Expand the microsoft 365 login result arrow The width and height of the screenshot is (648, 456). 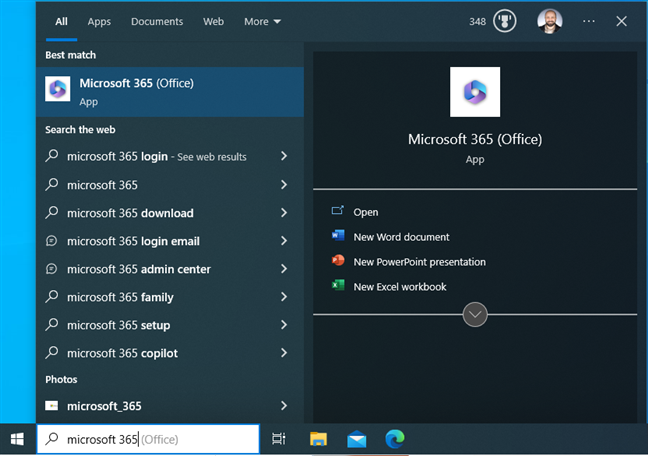[284, 157]
